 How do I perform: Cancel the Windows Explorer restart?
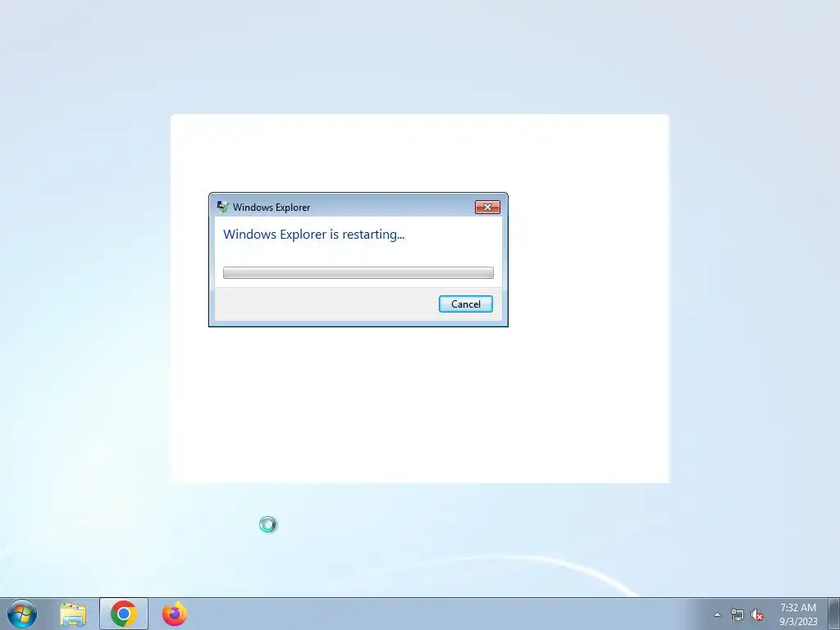pos(466,304)
